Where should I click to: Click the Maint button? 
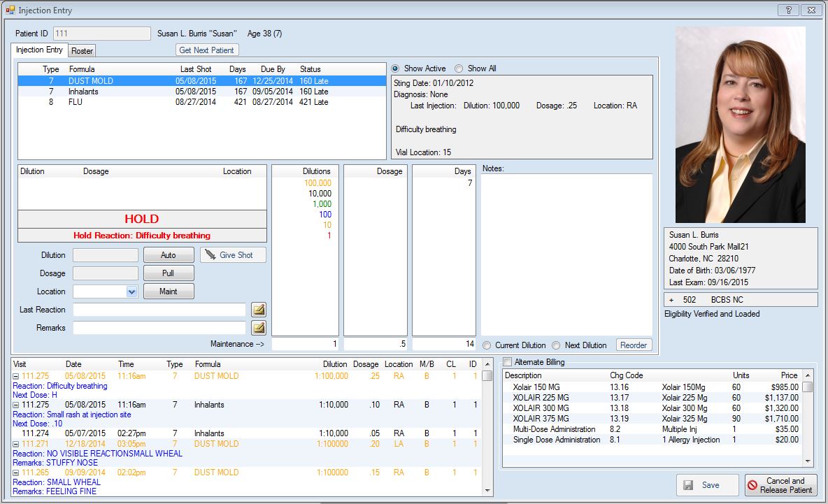pos(169,291)
